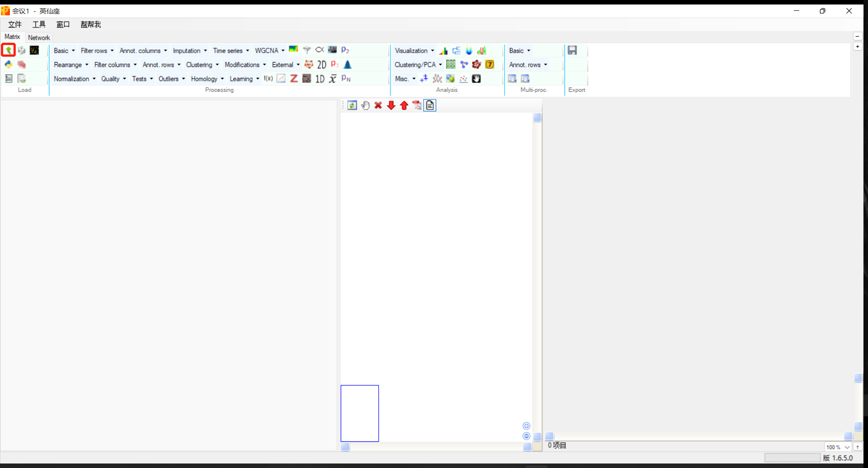This screenshot has height=468, width=868.
Task: Click the horizontal scrollbar left handle under the workflow panel
Action: [x=345, y=447]
